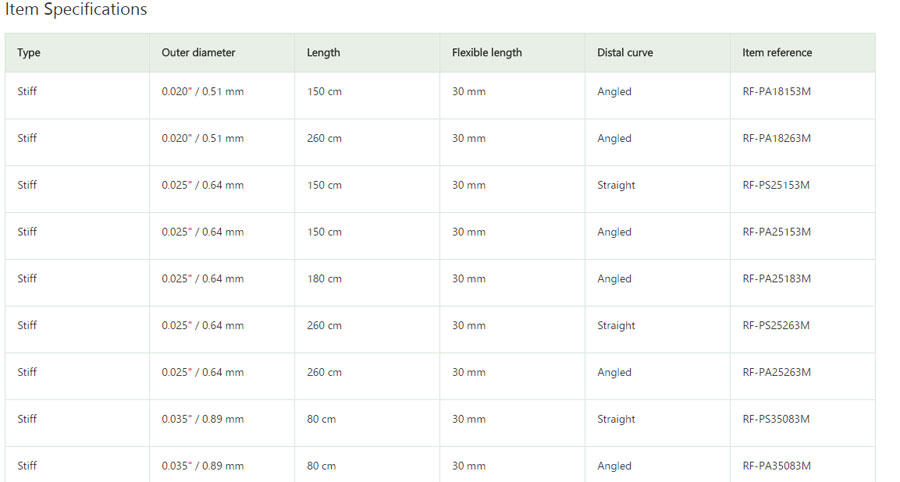Screen dimensions: 900x482
Task: Select item reference RF-PA25183M
Action: 776,279
